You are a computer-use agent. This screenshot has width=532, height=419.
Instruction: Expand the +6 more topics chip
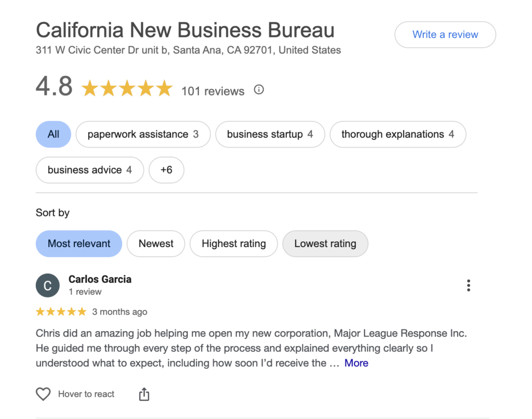click(x=166, y=170)
